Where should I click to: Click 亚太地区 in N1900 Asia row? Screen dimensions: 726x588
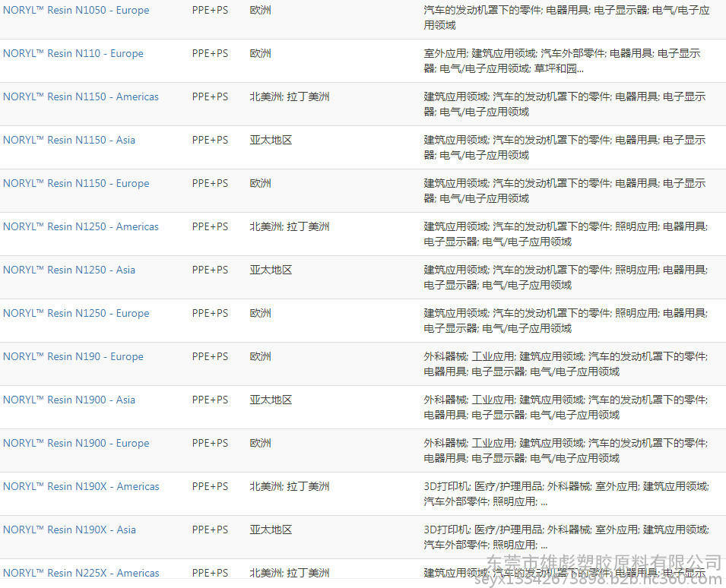pyautogui.click(x=271, y=400)
